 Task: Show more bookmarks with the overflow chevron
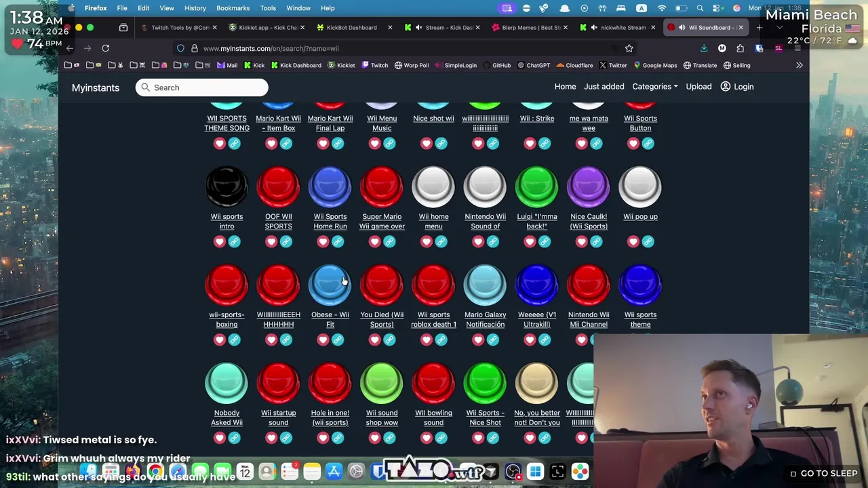[799, 65]
